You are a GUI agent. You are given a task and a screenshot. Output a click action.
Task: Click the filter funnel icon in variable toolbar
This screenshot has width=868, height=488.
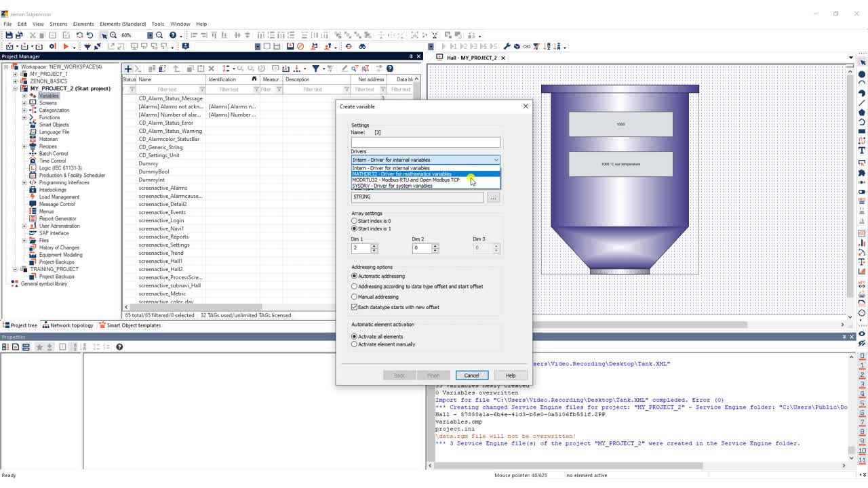[x=315, y=68]
